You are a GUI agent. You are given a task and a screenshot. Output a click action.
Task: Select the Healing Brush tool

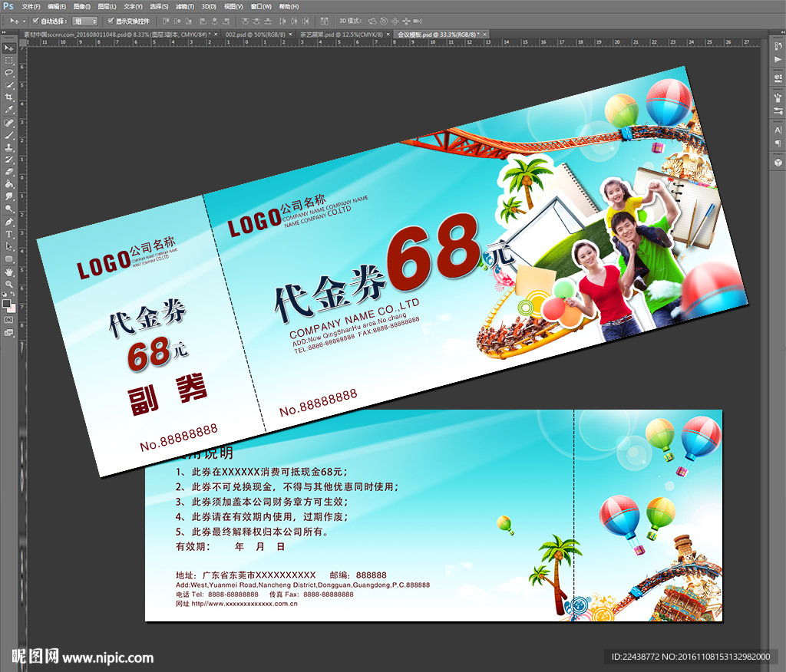[x=9, y=123]
